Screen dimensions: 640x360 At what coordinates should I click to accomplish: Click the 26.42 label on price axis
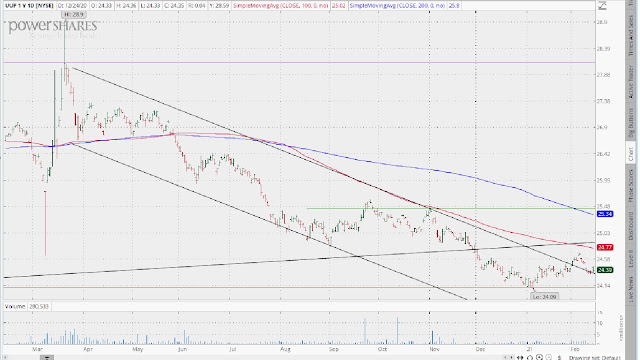point(604,154)
